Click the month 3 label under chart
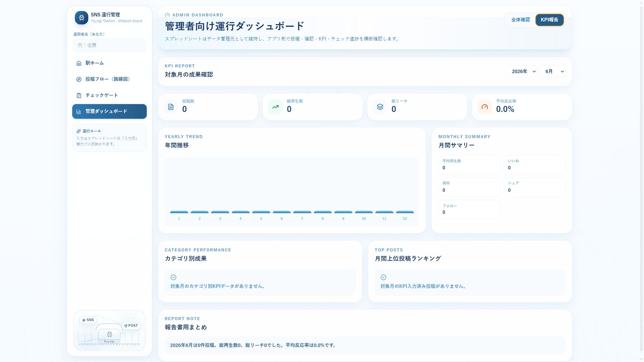 coord(220,219)
